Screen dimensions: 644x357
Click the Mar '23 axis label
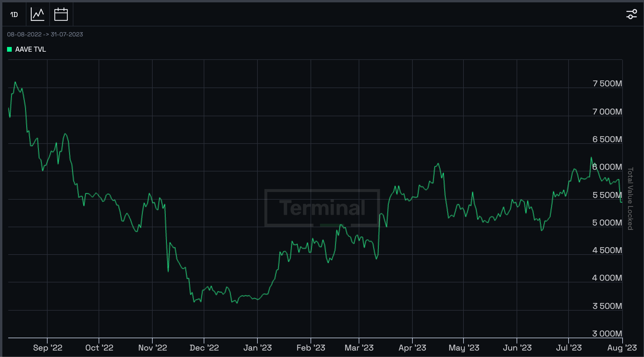point(359,348)
